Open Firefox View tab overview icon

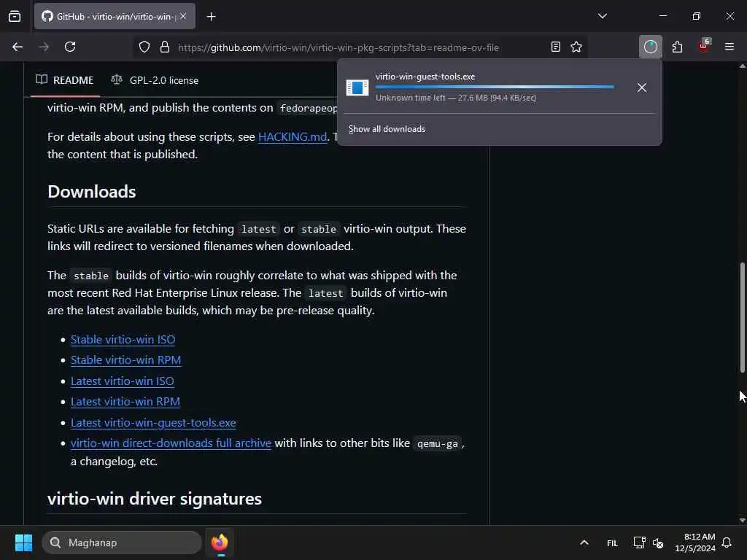(15, 17)
